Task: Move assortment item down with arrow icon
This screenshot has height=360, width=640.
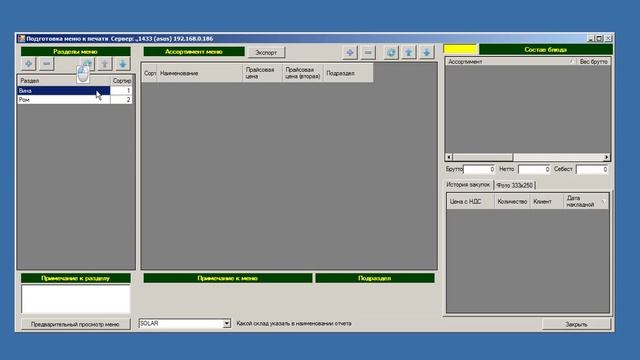Action: pos(427,53)
